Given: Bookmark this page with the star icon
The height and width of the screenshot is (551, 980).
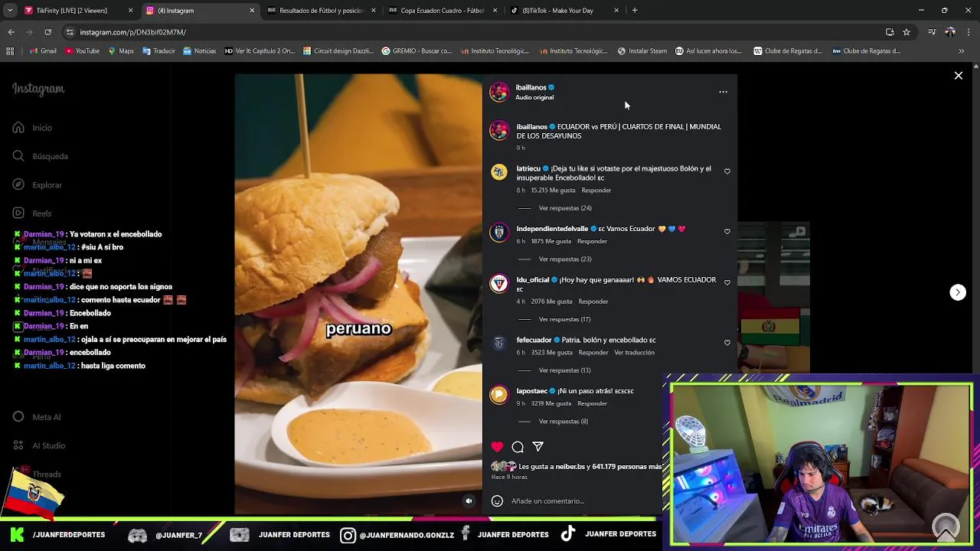Looking at the screenshot, I should pos(906,32).
